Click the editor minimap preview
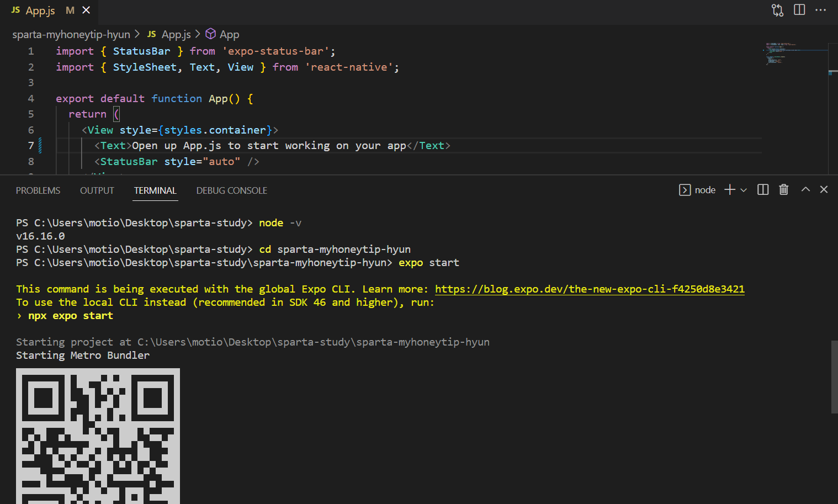Image resolution: width=838 pixels, height=504 pixels. tap(795, 54)
